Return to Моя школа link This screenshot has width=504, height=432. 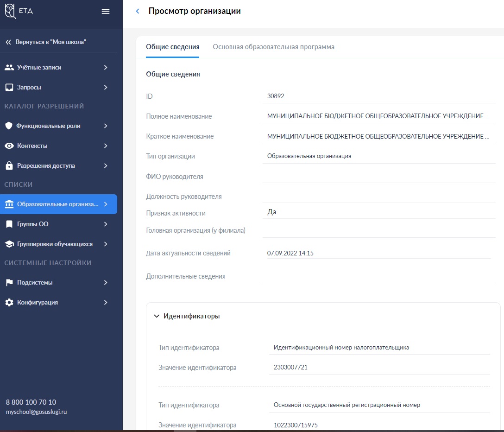click(x=46, y=42)
